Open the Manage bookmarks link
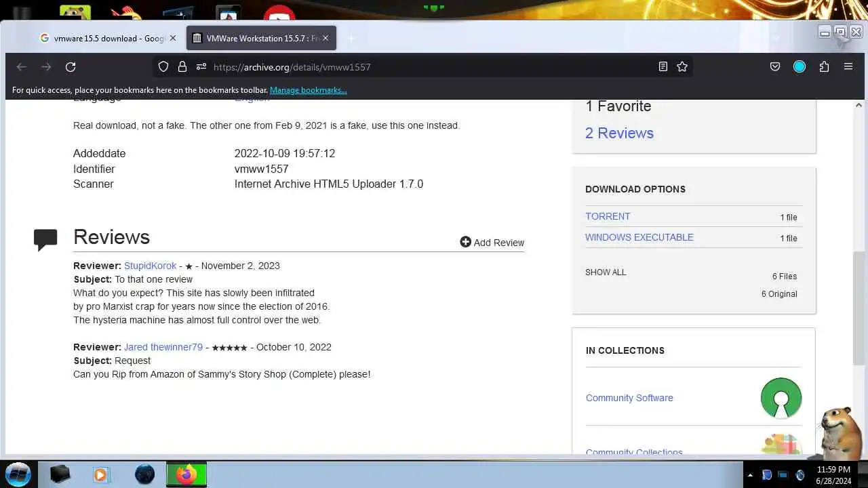The image size is (868, 488). pyautogui.click(x=308, y=89)
